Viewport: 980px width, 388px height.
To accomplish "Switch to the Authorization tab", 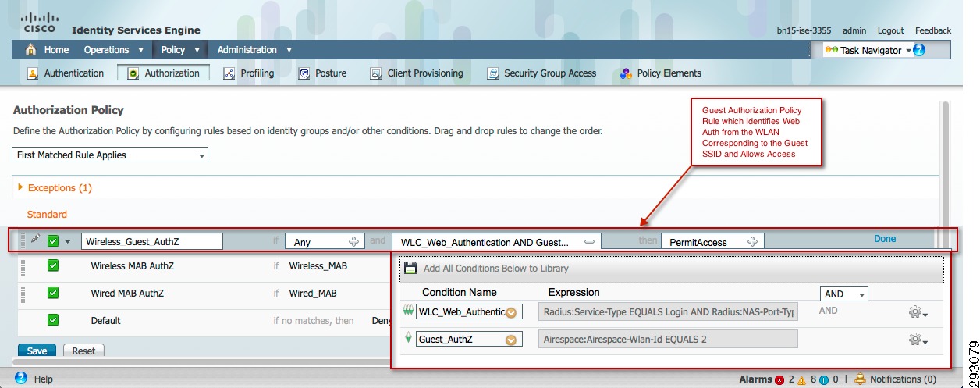I will click(164, 73).
